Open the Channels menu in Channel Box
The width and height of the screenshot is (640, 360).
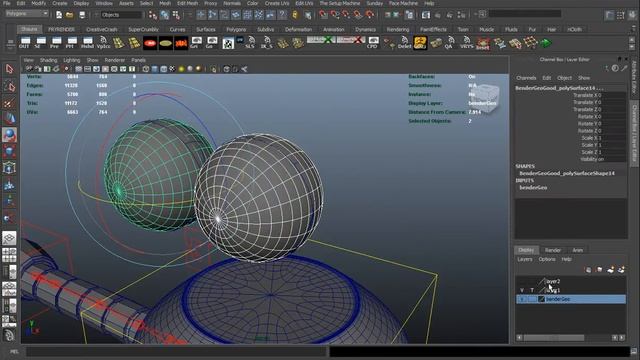526,78
